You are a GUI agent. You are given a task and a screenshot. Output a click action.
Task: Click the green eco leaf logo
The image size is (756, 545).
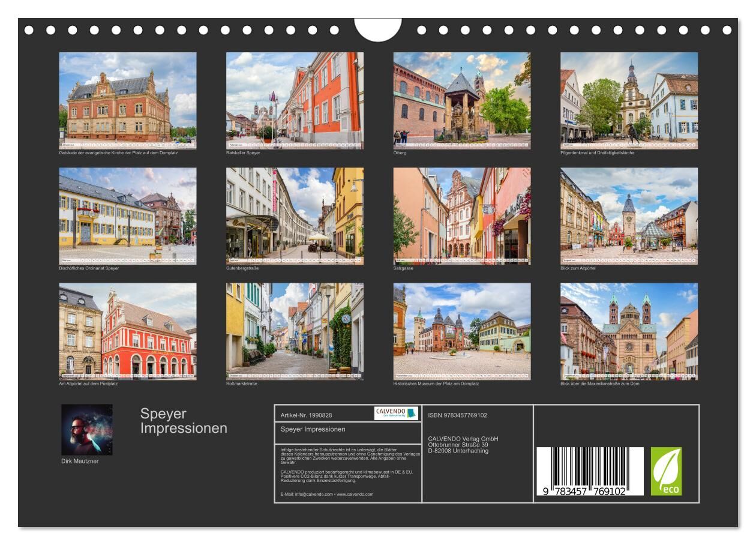(666, 471)
